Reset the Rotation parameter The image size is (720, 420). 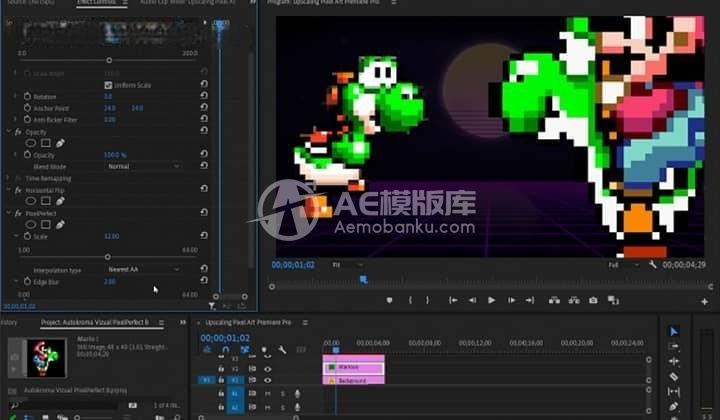[204, 96]
